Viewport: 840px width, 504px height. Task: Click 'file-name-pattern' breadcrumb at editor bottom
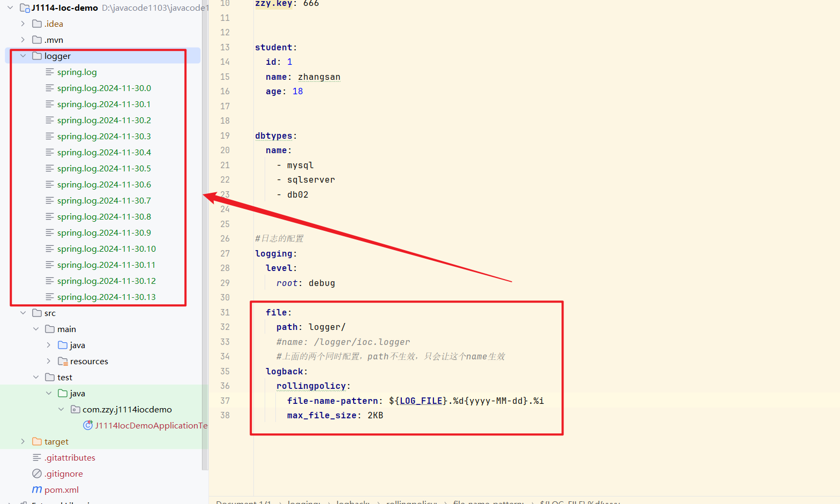pos(488,502)
